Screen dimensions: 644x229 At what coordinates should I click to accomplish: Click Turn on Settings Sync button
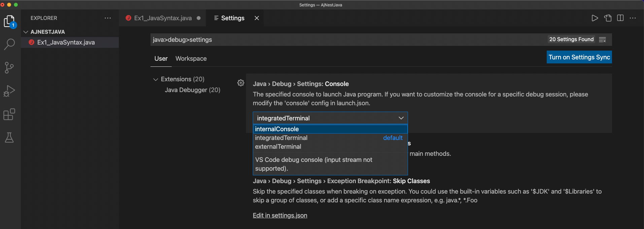tap(579, 57)
